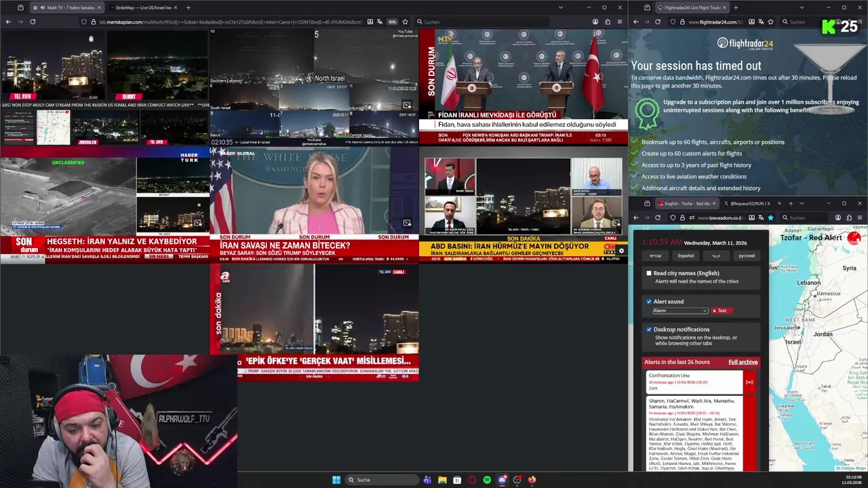The width and height of the screenshot is (868, 488).
Task: Expand the tab list chevron in the Multi TV window
Action: [560, 7]
